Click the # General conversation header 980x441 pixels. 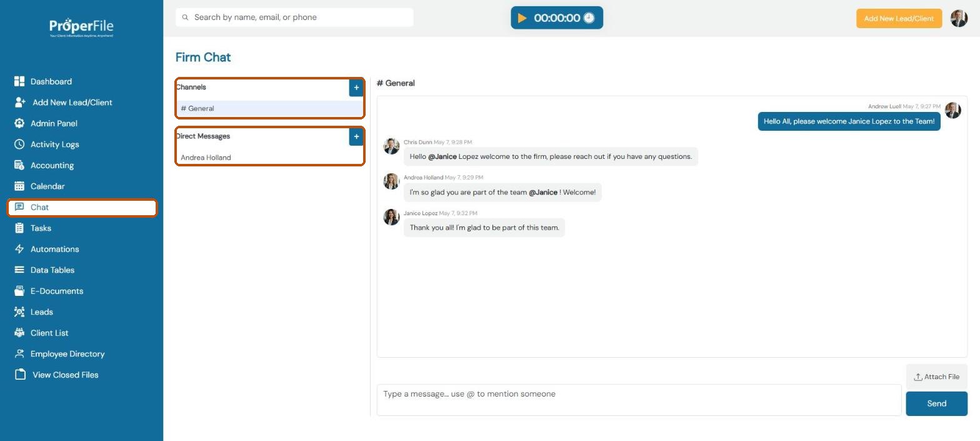click(396, 83)
